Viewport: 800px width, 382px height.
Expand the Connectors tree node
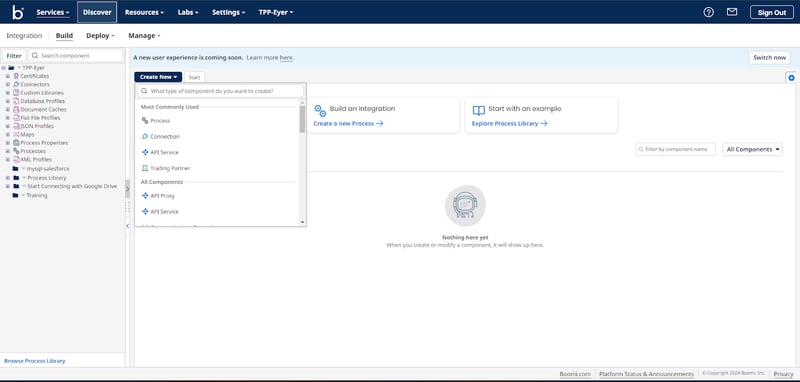coord(8,85)
